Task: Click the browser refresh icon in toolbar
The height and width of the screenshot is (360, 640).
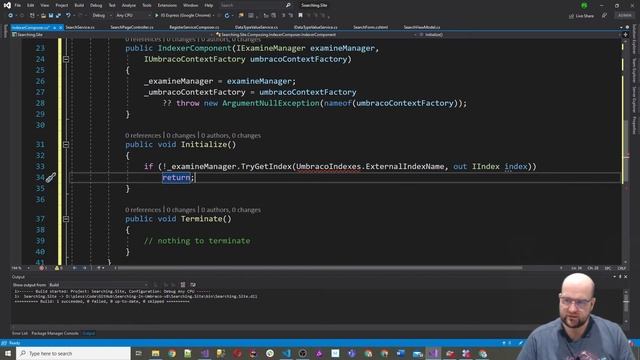Action: pos(227,16)
